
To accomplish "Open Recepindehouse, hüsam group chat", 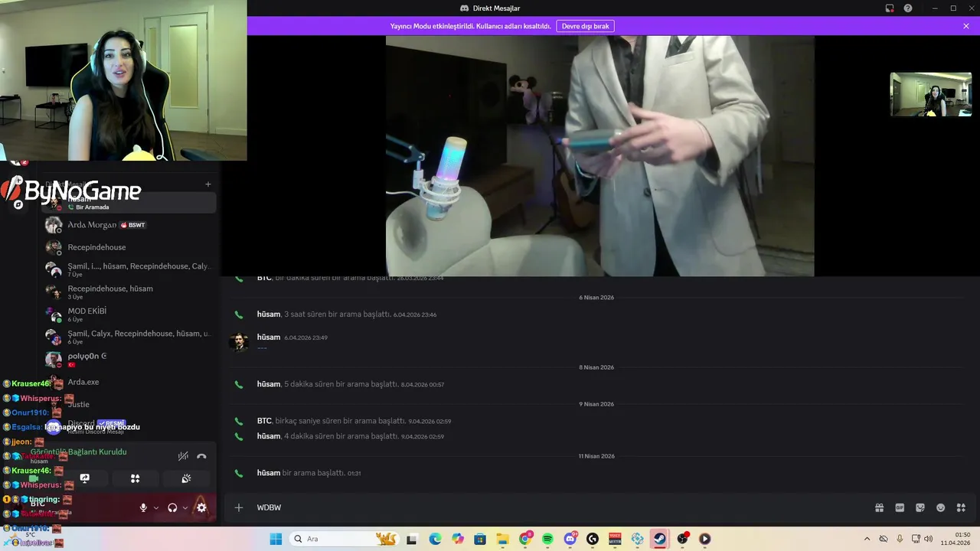I will point(129,292).
